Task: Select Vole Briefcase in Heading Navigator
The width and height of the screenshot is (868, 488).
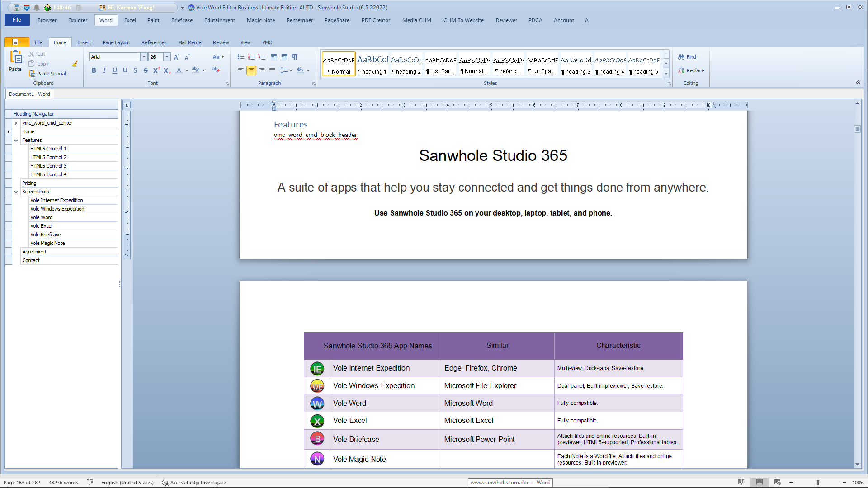Action: click(x=45, y=235)
